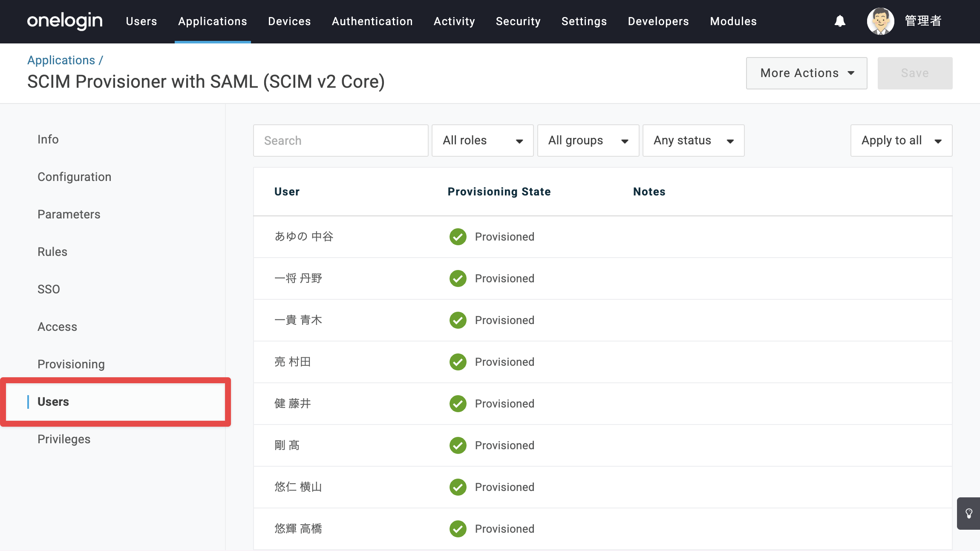Open user 亮 村田
This screenshot has height=551, width=980.
(x=293, y=362)
